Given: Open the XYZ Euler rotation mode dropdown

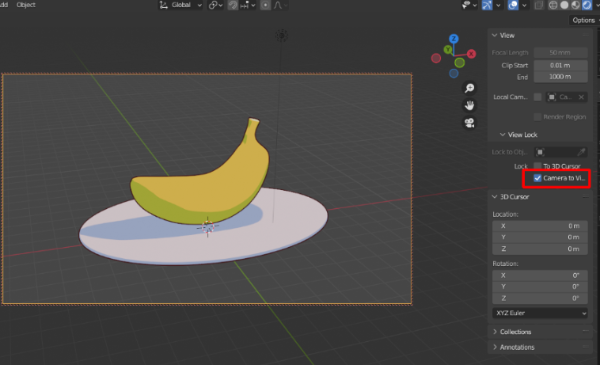Looking at the screenshot, I should coord(540,313).
